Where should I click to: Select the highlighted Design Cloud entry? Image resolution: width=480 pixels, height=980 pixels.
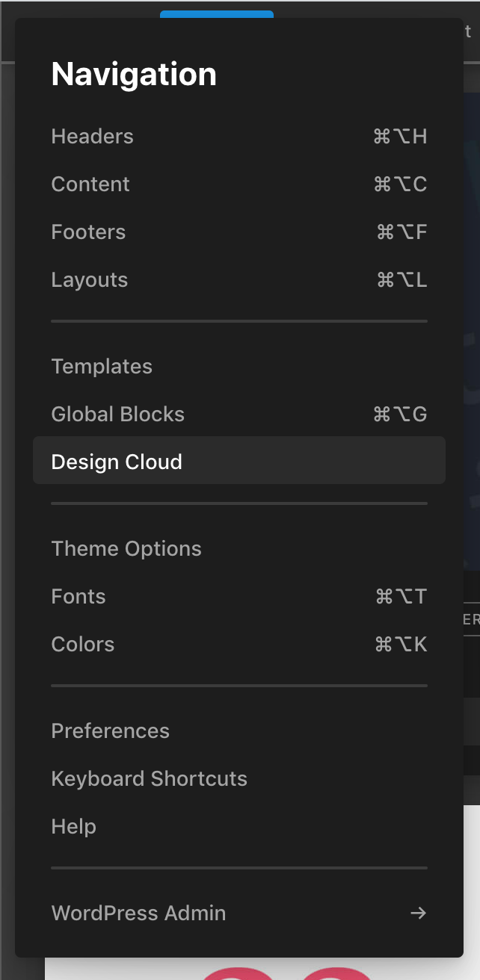[239, 461]
